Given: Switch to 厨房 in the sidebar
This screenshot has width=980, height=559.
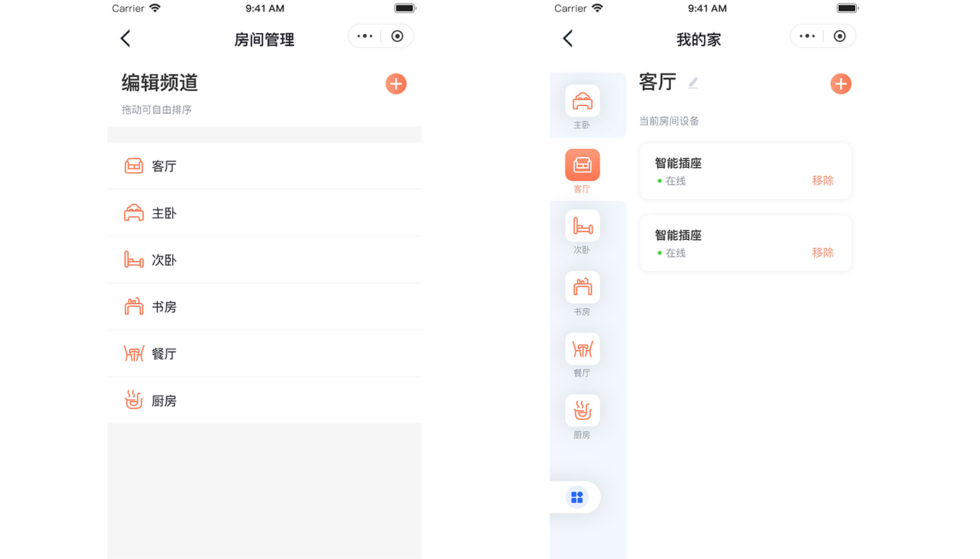Looking at the screenshot, I should coord(582,417).
